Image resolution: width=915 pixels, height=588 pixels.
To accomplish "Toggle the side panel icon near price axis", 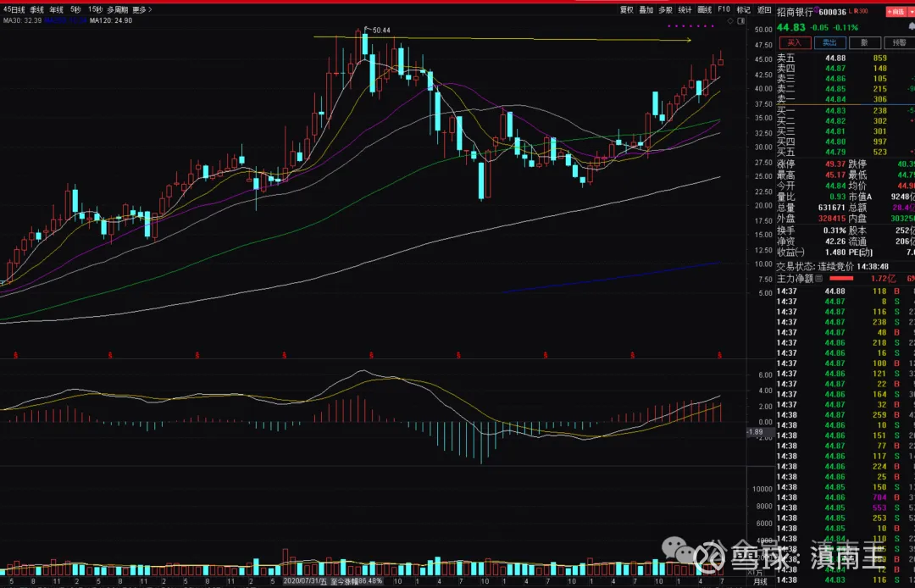I will point(741,21).
